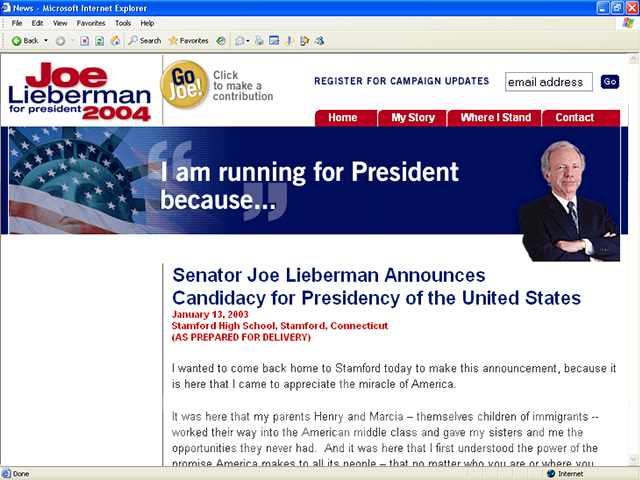Screen dimensions: 640x480
Task: Click the 'January 13, 2003' date text
Action: coord(210,314)
